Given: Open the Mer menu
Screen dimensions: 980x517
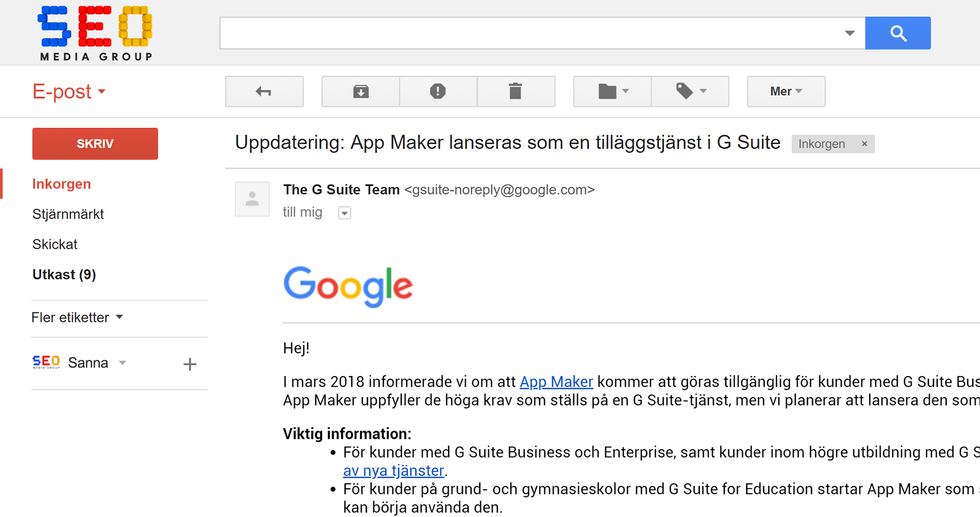Looking at the screenshot, I should tap(786, 91).
